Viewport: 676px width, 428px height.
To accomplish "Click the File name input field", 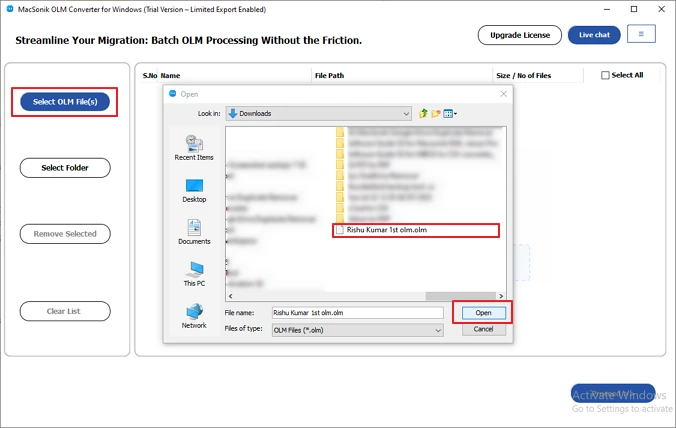I will (x=357, y=312).
